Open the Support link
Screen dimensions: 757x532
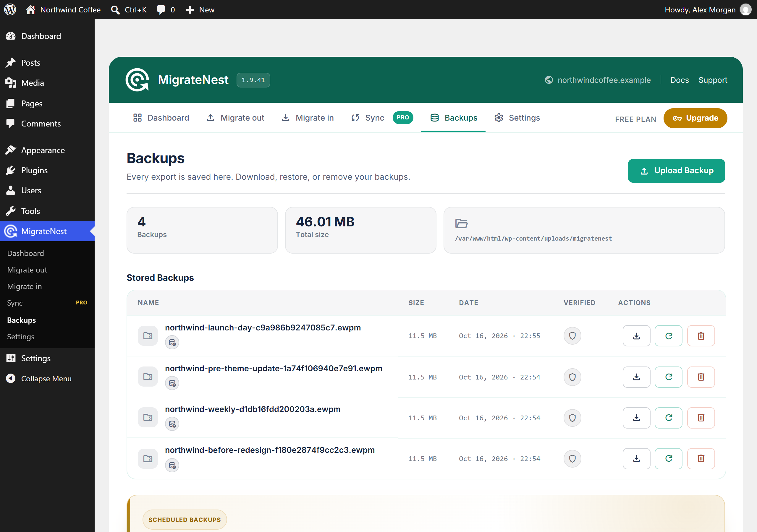(712, 80)
